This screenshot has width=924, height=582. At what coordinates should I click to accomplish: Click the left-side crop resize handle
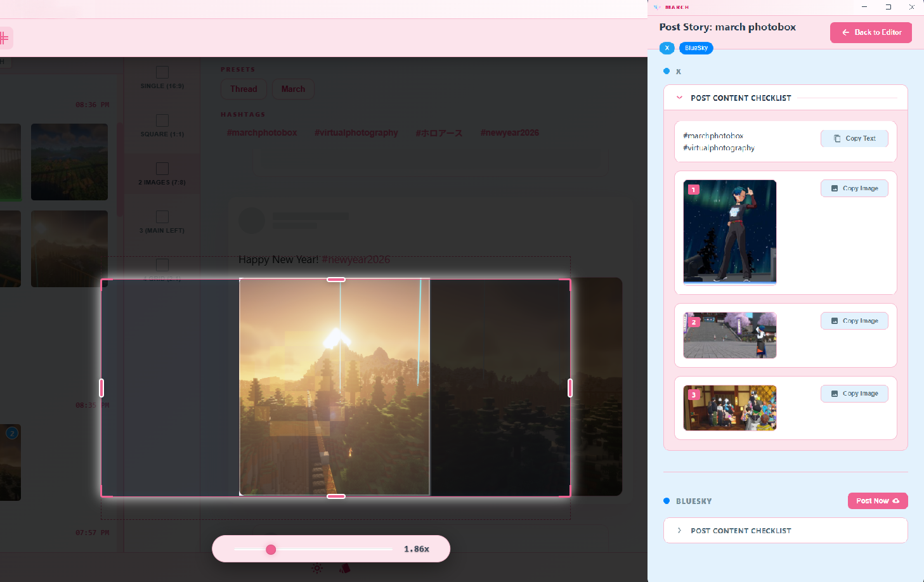(x=101, y=387)
